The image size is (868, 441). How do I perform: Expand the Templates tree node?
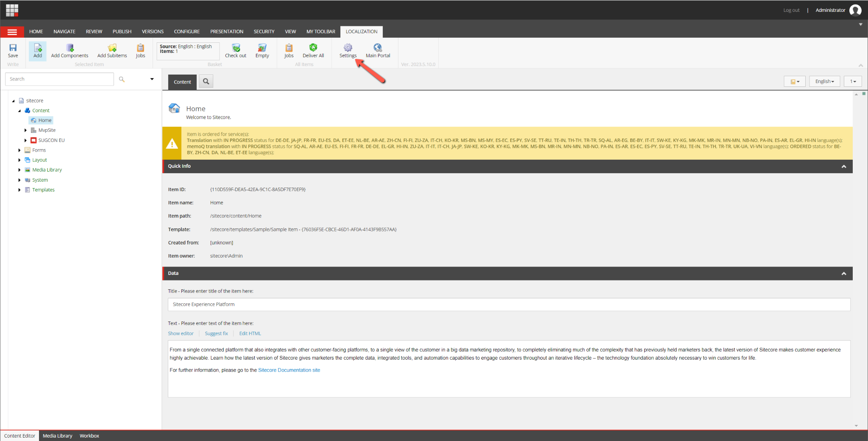click(19, 190)
